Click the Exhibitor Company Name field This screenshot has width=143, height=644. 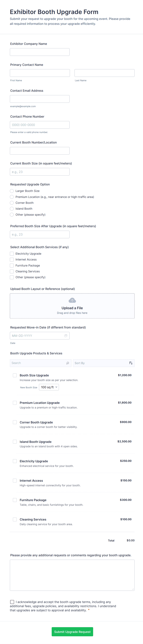pos(40,52)
